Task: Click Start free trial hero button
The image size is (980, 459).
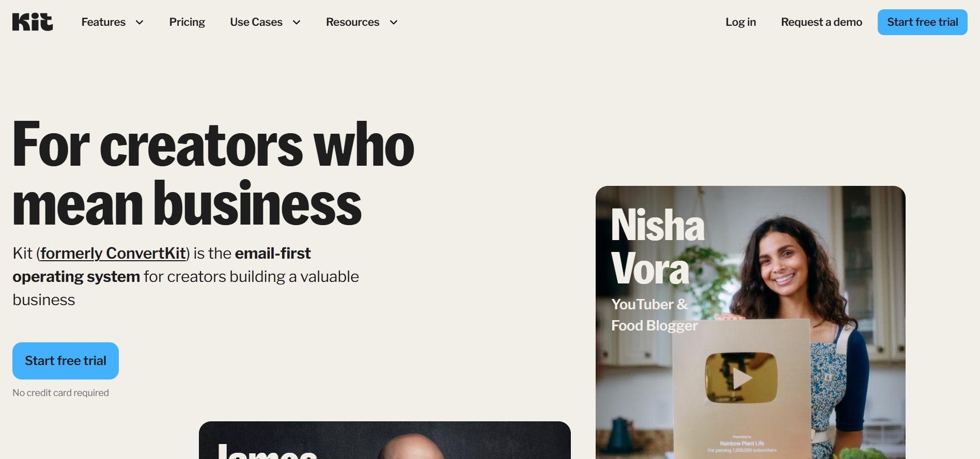Action: point(66,361)
